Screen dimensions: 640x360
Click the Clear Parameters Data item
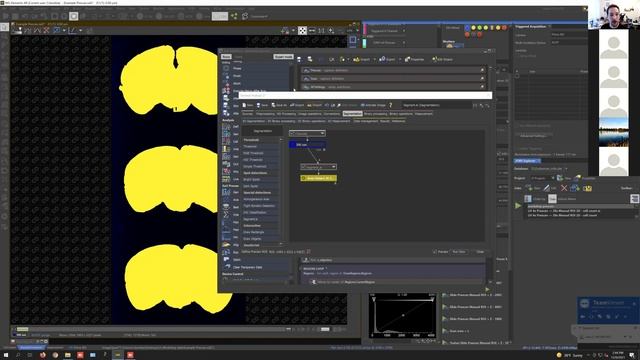click(x=247, y=267)
